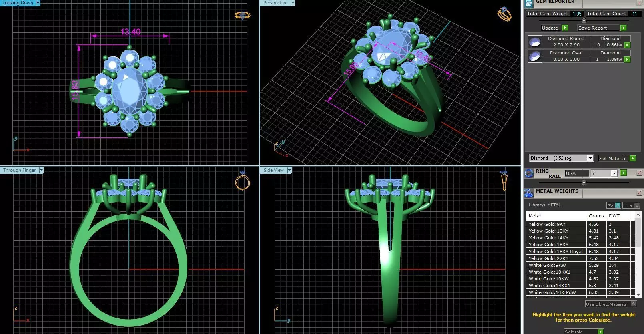Close the Ring Rail panel
644x334 pixels.
coord(639,173)
